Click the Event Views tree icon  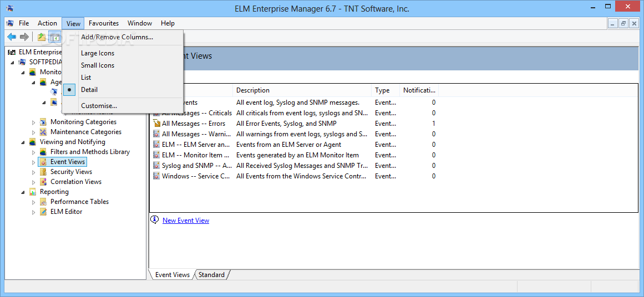coord(43,162)
